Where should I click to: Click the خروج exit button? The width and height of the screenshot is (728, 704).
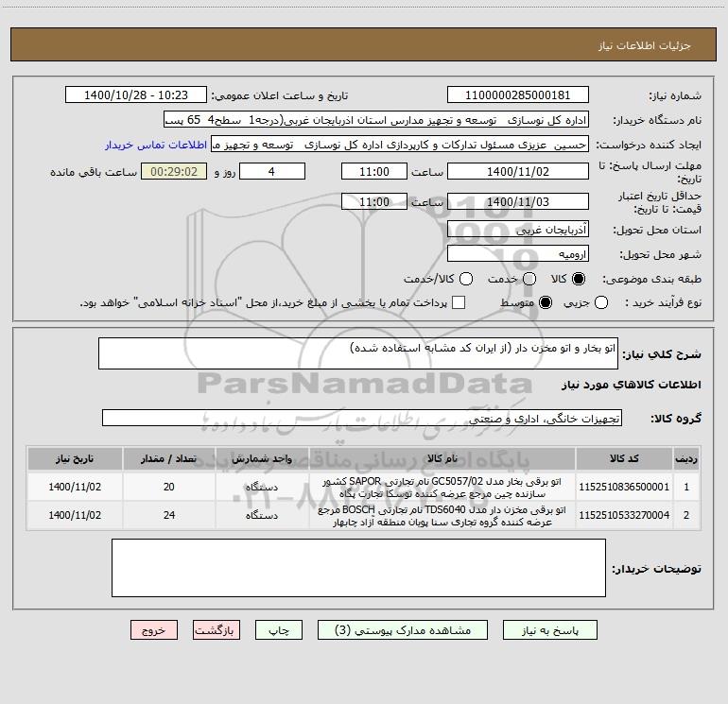154,630
